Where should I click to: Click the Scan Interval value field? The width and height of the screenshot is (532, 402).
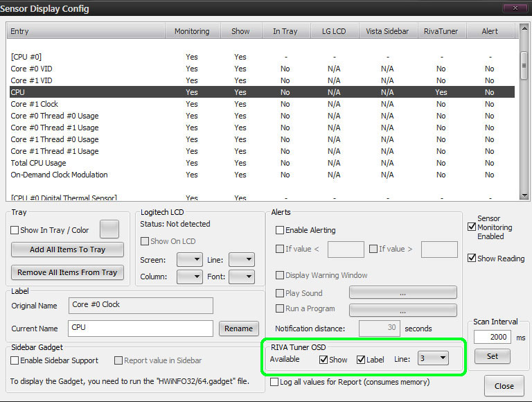[493, 337]
